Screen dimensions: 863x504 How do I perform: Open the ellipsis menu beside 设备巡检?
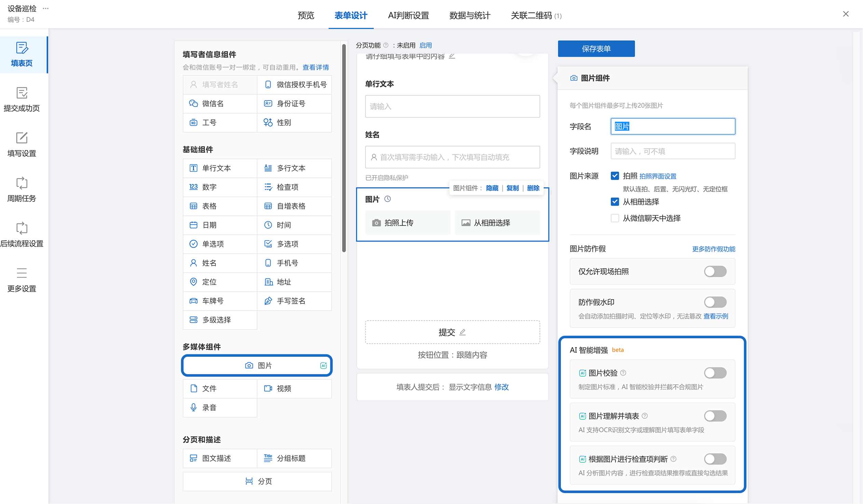(x=45, y=8)
